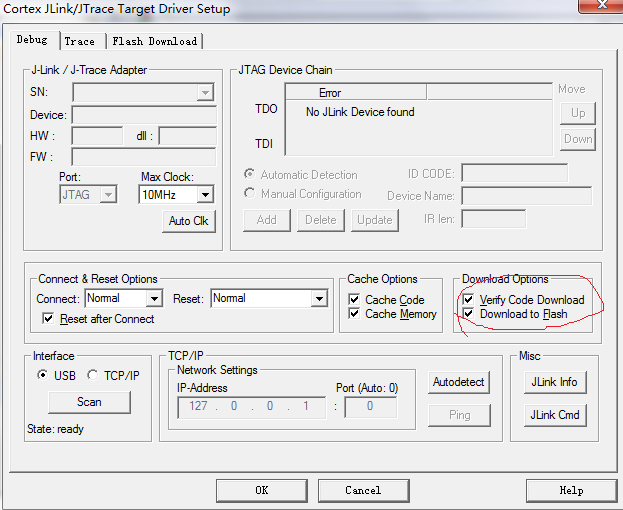This screenshot has height=510, width=623.
Task: Click the Device input field
Action: click(144, 115)
